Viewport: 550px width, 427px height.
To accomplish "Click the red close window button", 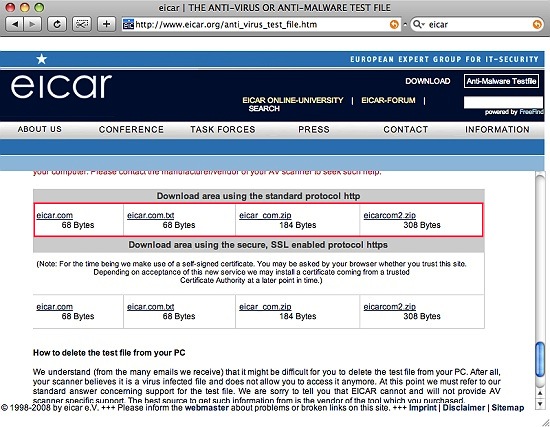I will (x=10, y=7).
